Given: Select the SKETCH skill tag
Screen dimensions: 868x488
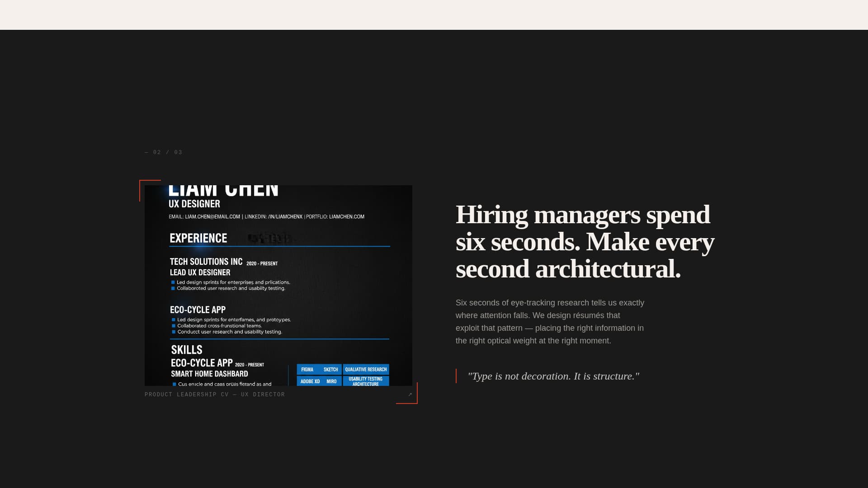Looking at the screenshot, I should point(331,370).
